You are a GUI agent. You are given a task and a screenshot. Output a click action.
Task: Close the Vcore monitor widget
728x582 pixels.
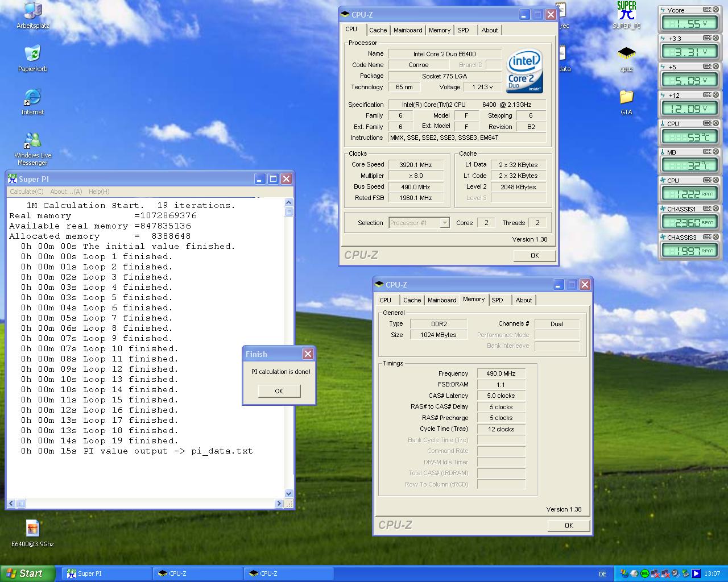pyautogui.click(x=716, y=10)
